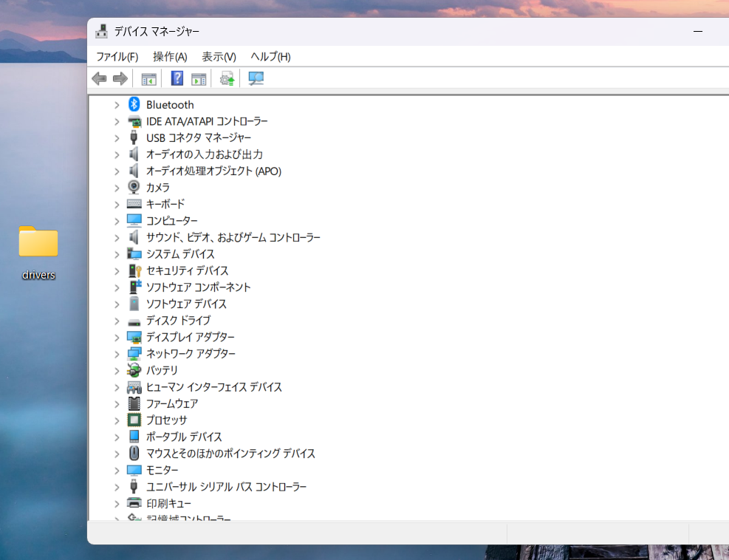Viewport: 729px width, 560px height.
Task: Click the プロセッサ chip icon
Action: pyautogui.click(x=134, y=420)
